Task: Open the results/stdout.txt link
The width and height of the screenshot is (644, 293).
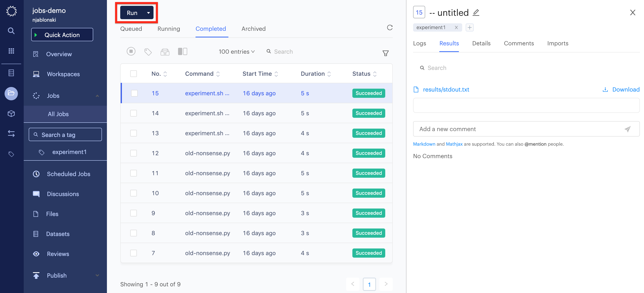Action: pyautogui.click(x=446, y=89)
